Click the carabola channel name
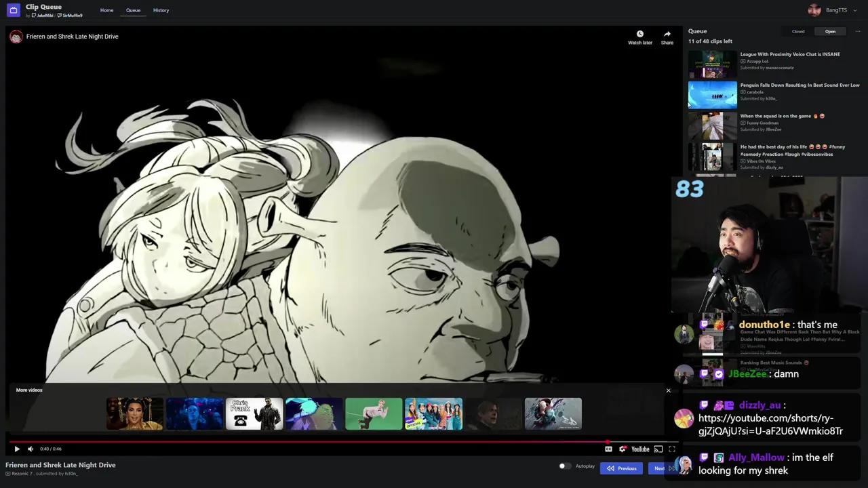This screenshot has width=868, height=488. coord(755,92)
